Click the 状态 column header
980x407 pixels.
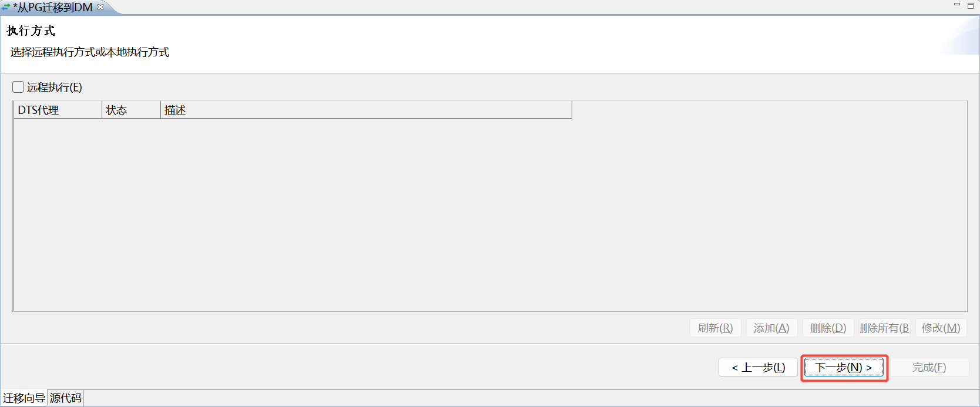[131, 110]
